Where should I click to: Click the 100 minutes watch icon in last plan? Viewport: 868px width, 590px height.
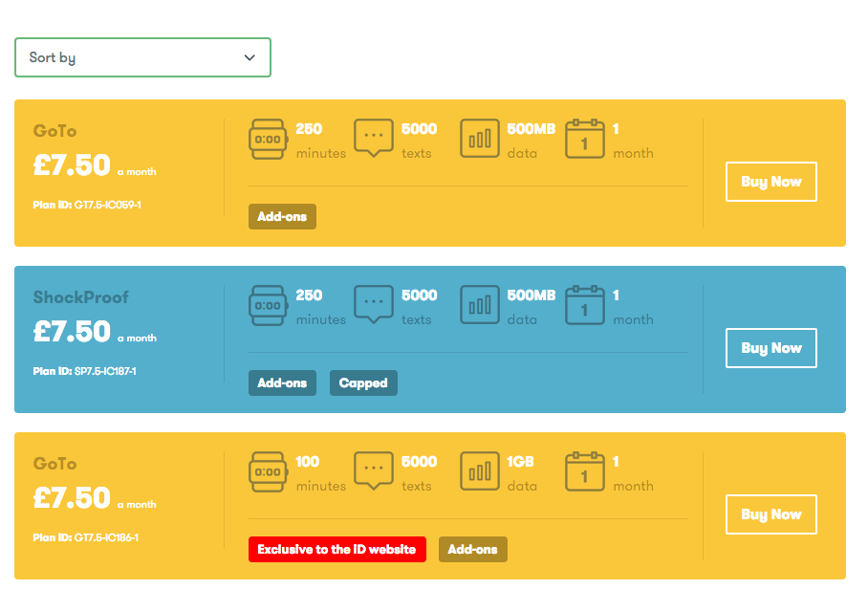pos(268,471)
